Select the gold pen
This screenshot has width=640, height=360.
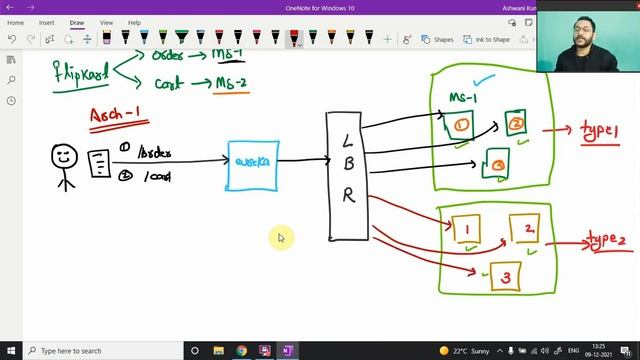click(350, 37)
